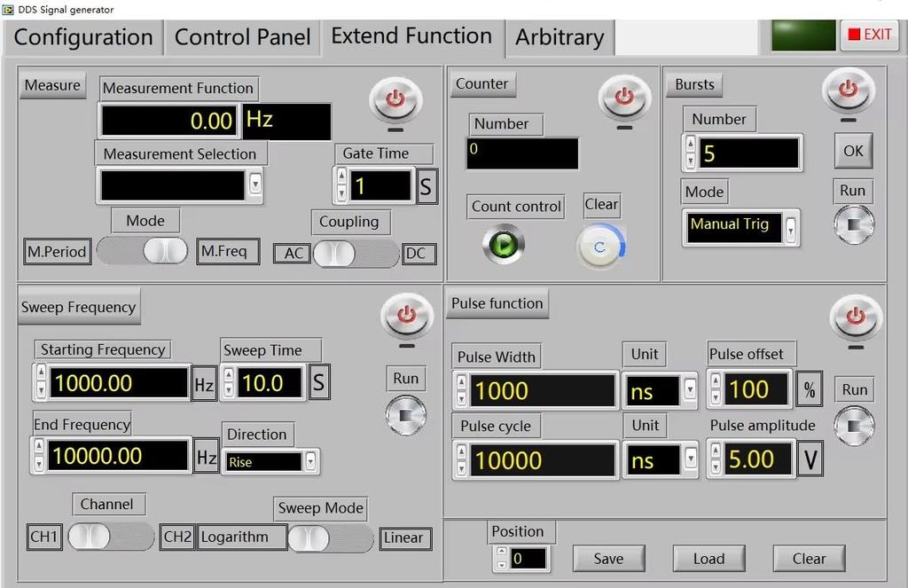Switch to the Arbitrary tab
This screenshot has height=588, width=908.
click(559, 37)
